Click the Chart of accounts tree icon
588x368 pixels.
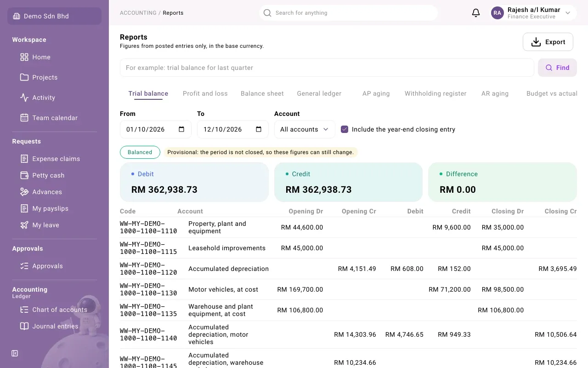point(24,310)
